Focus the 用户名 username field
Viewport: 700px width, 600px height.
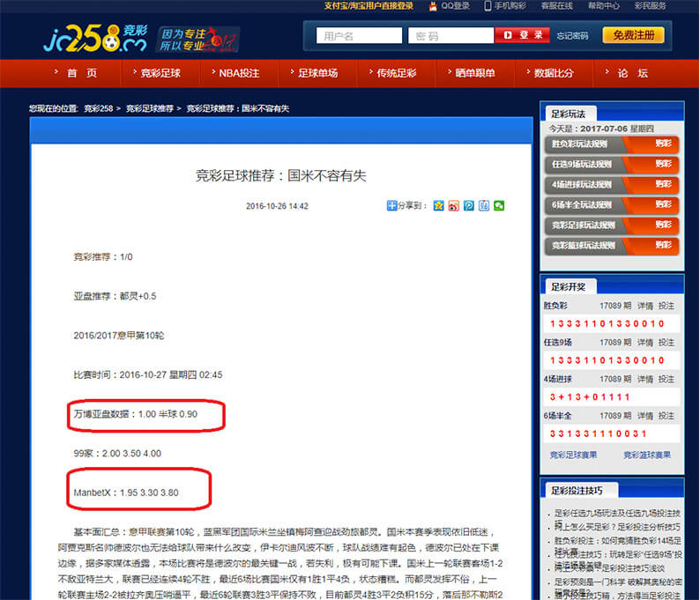point(358,36)
